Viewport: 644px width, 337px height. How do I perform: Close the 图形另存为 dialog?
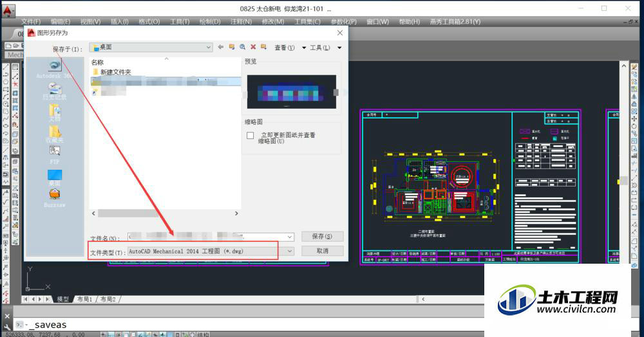[x=339, y=33]
